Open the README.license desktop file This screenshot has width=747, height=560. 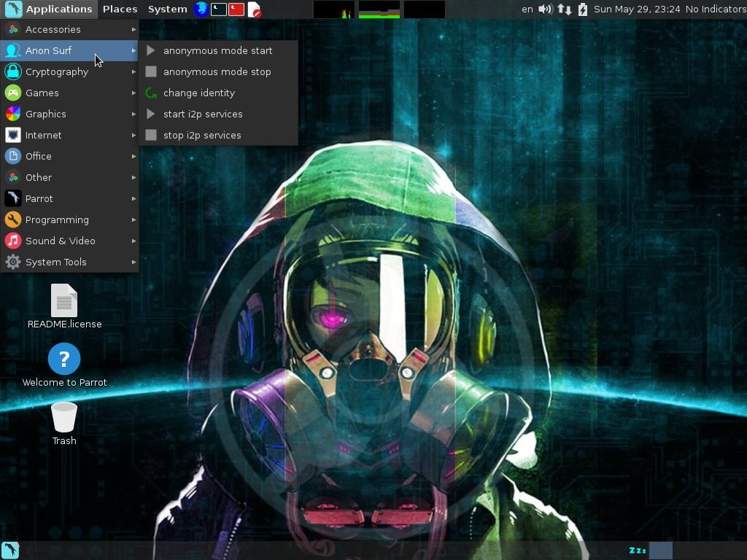click(x=64, y=307)
